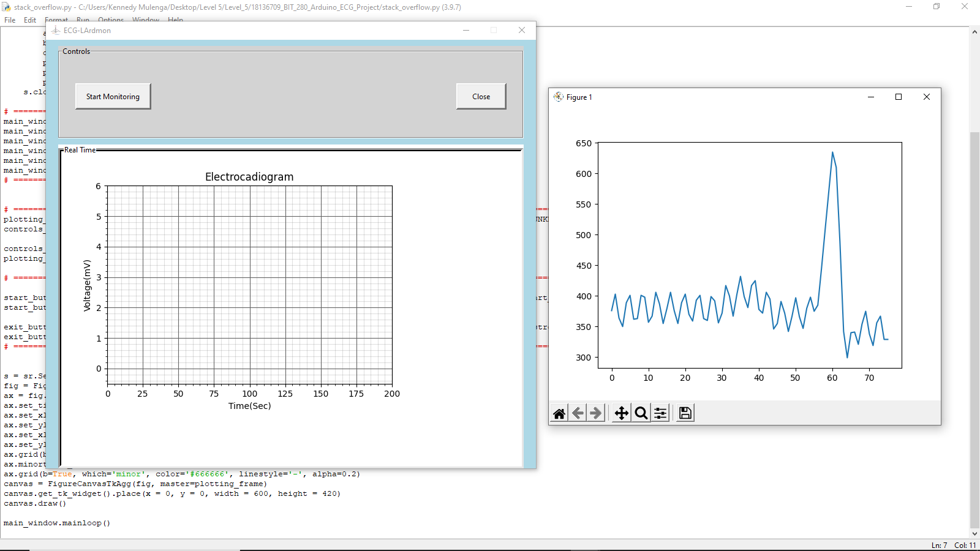Click the Python icon in IDLE title bar

[6, 7]
